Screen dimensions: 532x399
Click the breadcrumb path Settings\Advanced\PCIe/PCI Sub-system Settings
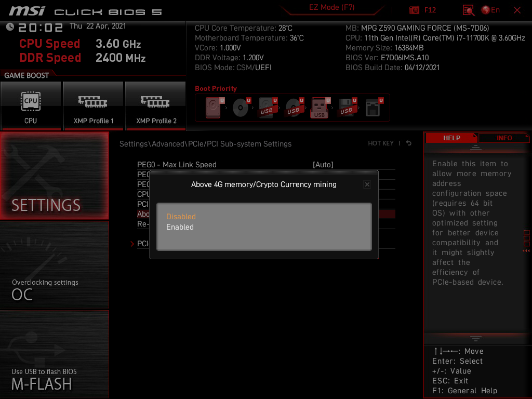pos(205,144)
